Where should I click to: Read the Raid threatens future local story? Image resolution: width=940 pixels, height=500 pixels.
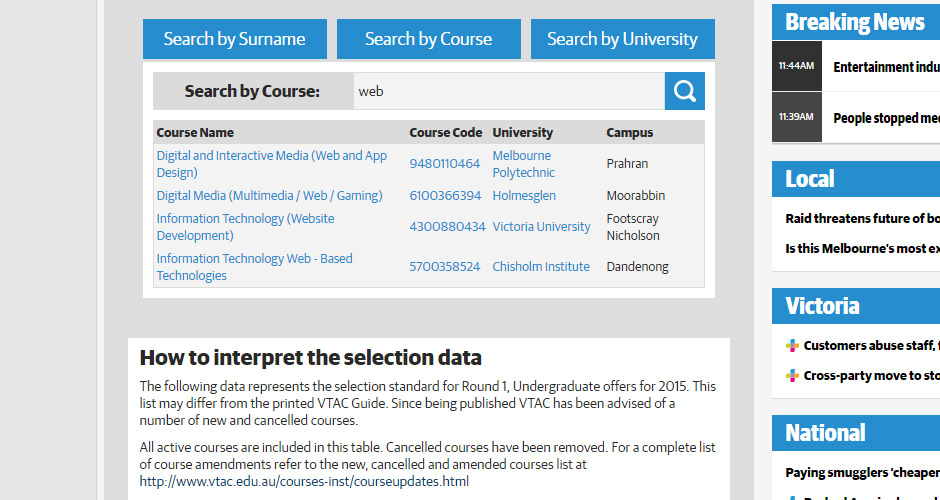click(861, 218)
